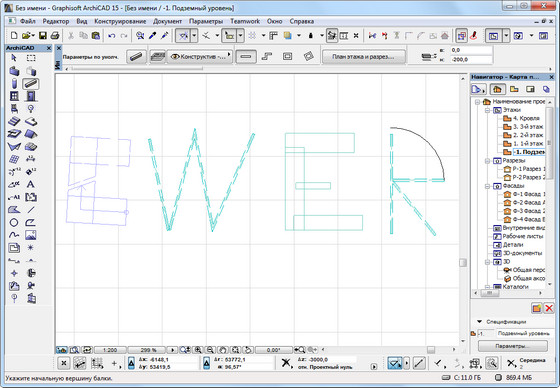Open the Справка menu
The height and width of the screenshot is (388, 560).
click(x=302, y=21)
